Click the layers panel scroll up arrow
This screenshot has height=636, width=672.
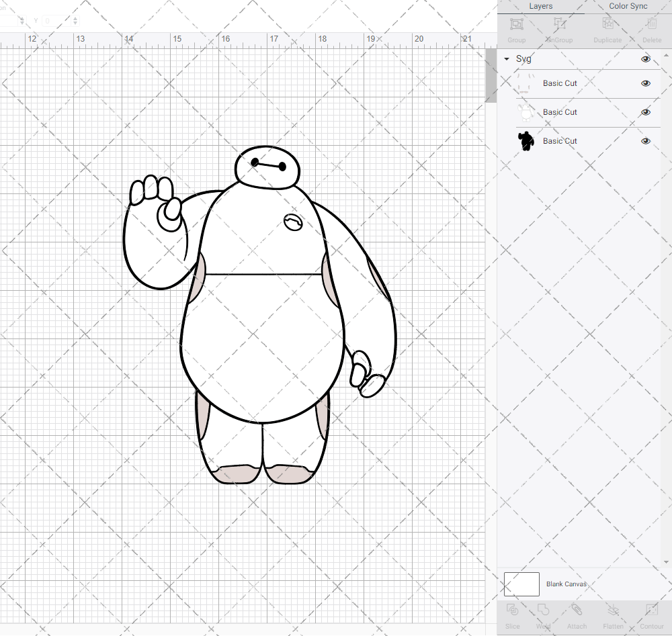coord(665,56)
